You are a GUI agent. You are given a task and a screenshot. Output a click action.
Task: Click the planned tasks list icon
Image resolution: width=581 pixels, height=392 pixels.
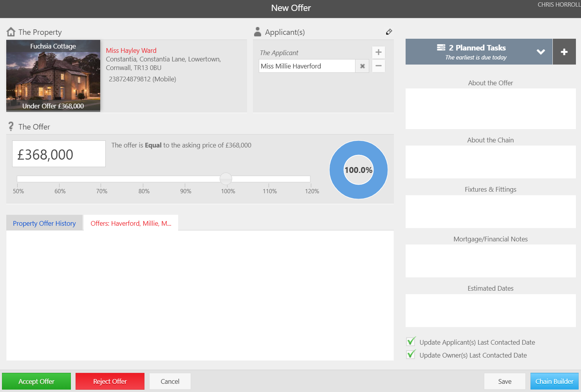[441, 47]
